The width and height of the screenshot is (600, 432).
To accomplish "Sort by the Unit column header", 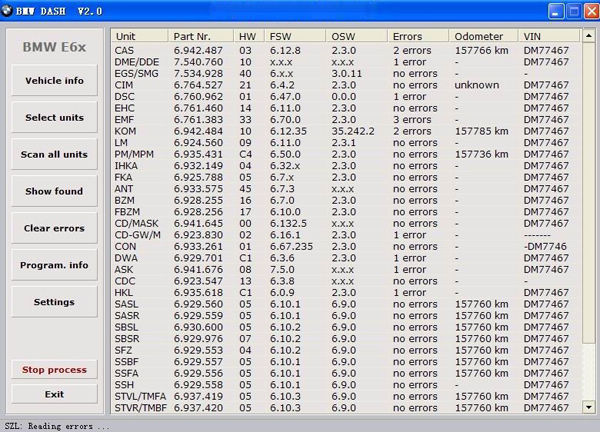I will [x=139, y=36].
